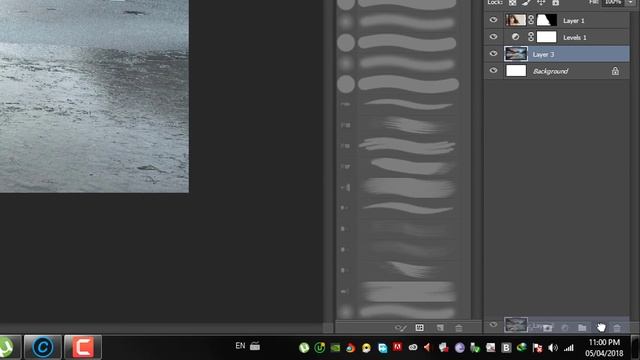Click the link icon on Layer 1

(x=531, y=20)
